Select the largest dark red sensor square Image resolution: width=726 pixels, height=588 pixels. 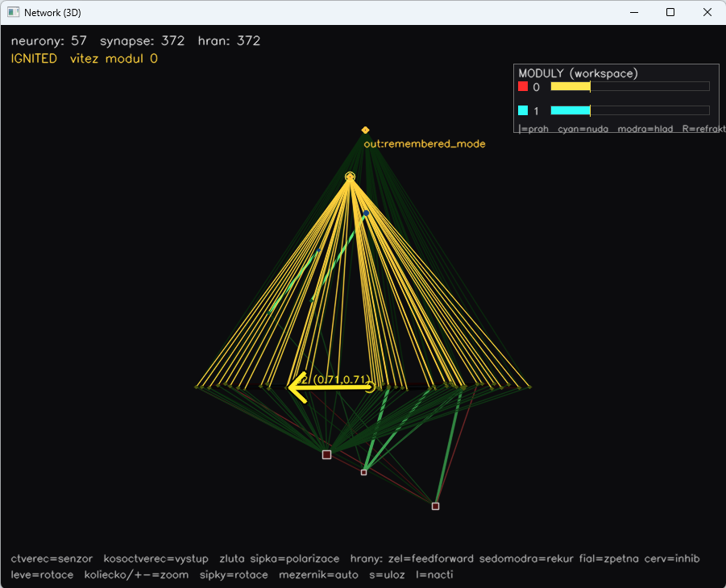pyautogui.click(x=327, y=454)
